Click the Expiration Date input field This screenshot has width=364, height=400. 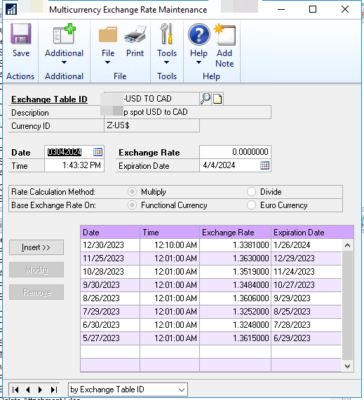coord(235,165)
